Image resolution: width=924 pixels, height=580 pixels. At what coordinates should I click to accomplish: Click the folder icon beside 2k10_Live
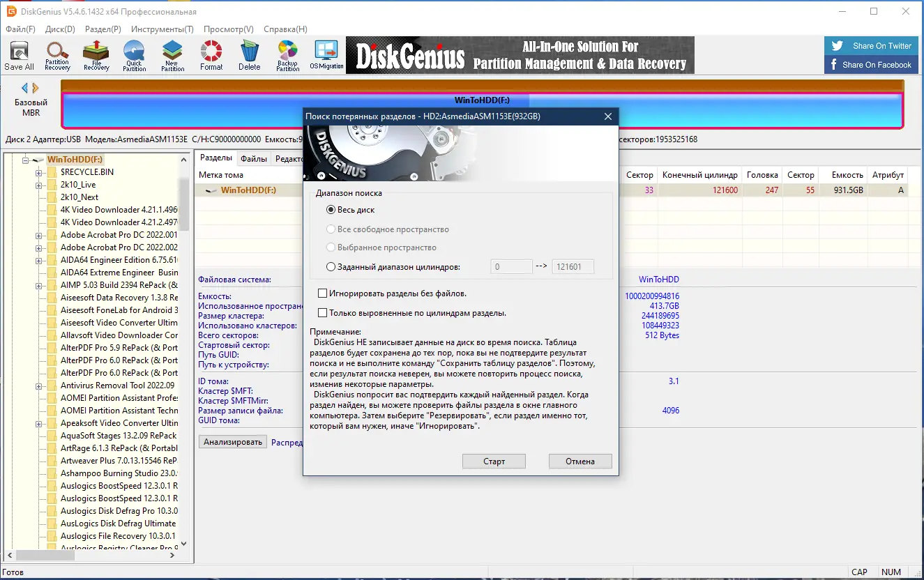point(51,185)
